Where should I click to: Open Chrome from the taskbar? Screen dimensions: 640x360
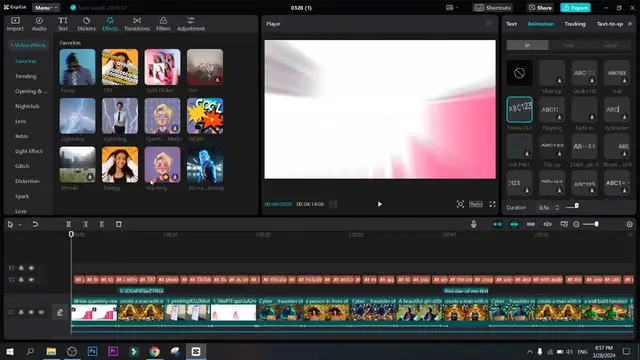point(154,351)
